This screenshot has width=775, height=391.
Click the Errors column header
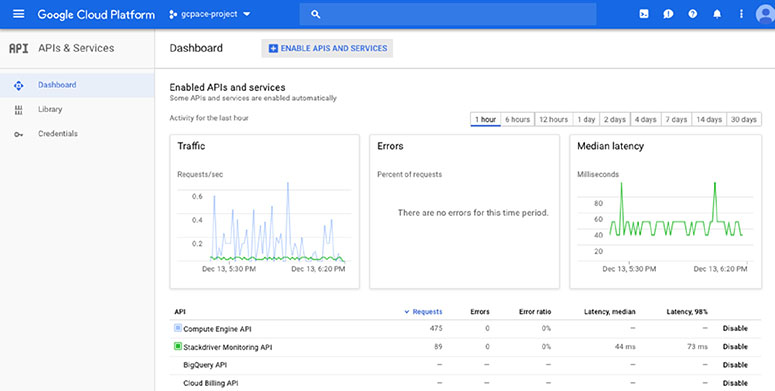tap(480, 312)
